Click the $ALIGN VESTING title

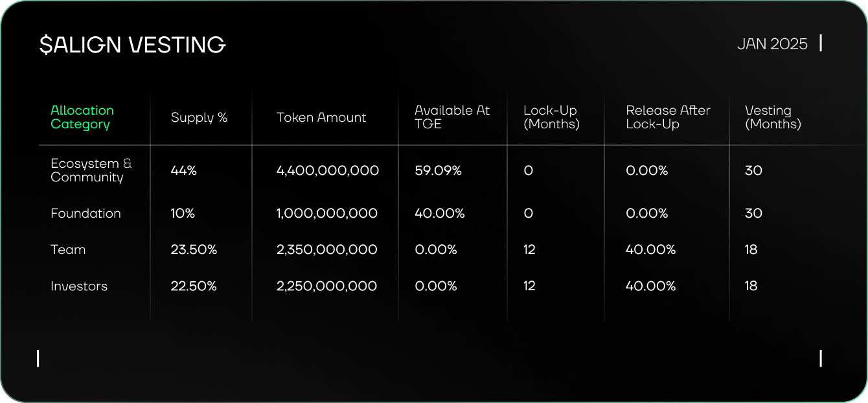(x=132, y=45)
